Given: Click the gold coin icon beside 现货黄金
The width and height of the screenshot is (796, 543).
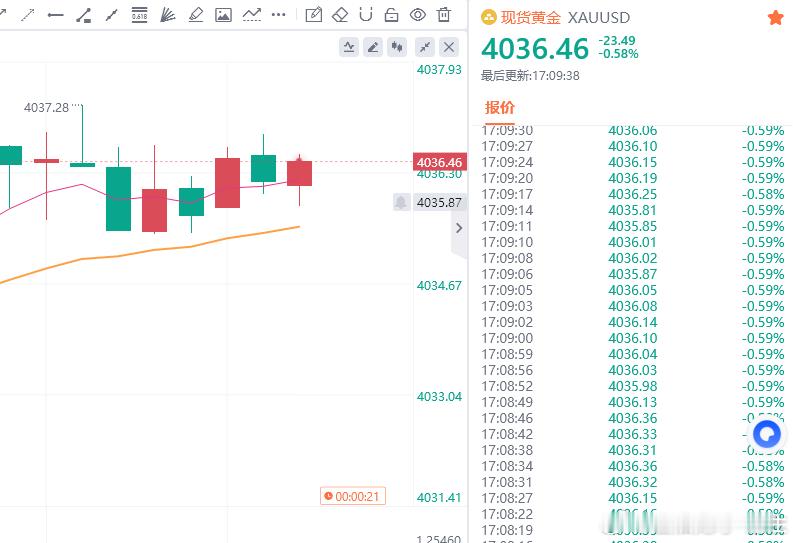Looking at the screenshot, I should coord(488,18).
